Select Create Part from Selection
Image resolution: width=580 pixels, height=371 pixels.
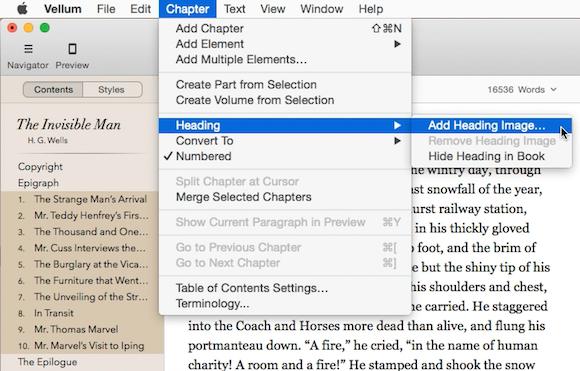(x=285, y=85)
